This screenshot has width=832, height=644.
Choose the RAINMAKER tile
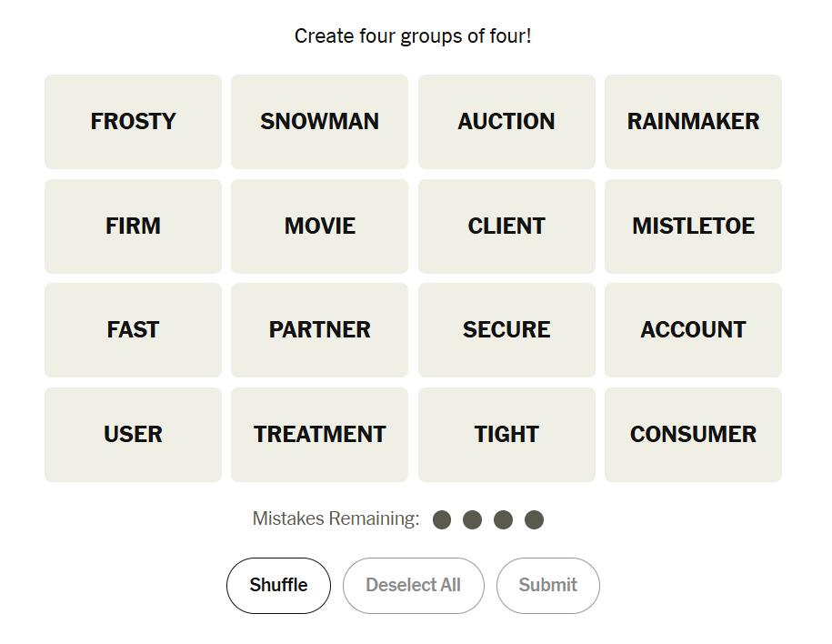[693, 122]
